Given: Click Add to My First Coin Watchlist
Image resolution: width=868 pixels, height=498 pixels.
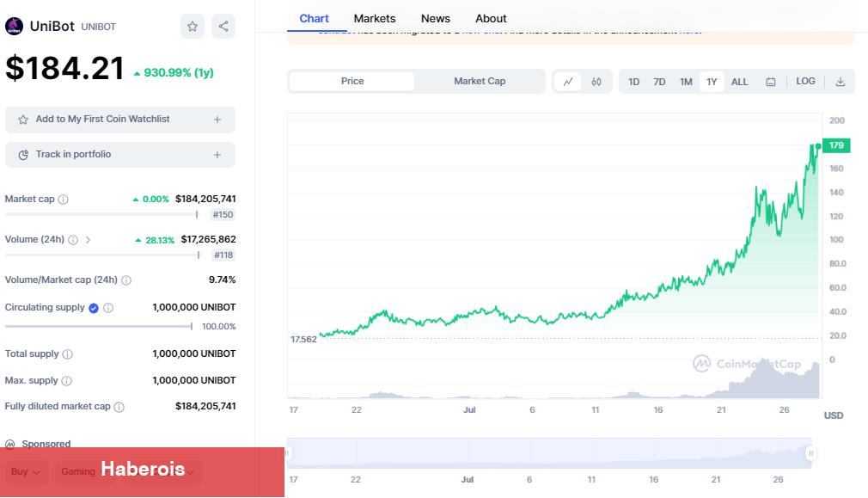Looking at the screenshot, I should pyautogui.click(x=120, y=120).
